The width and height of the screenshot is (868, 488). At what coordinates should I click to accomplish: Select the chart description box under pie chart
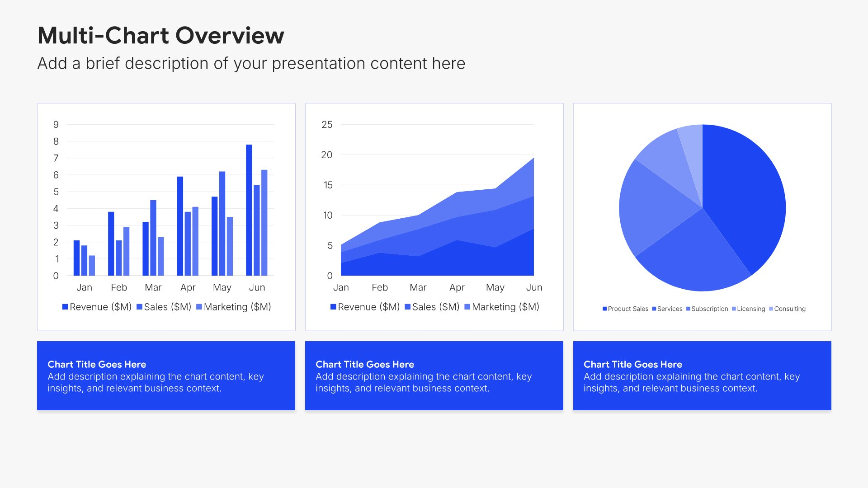point(702,375)
